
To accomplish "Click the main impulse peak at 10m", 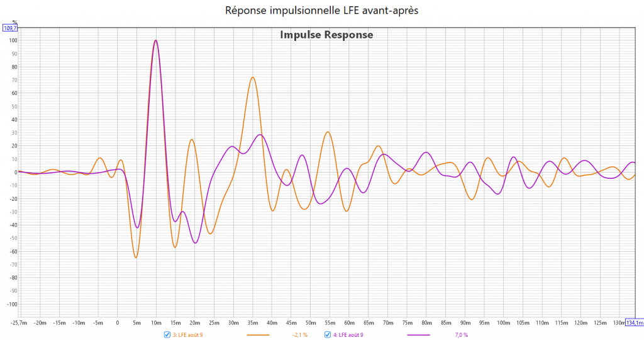I will [x=155, y=41].
